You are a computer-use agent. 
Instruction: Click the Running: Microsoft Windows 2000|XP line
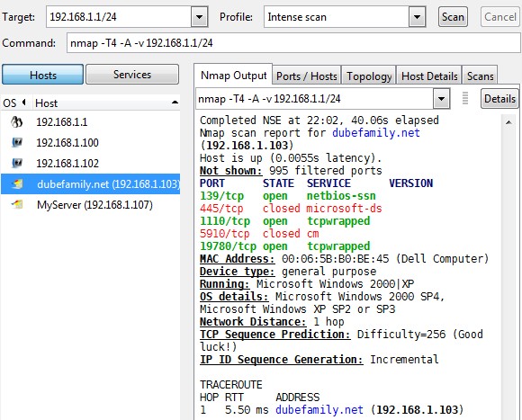307,283
